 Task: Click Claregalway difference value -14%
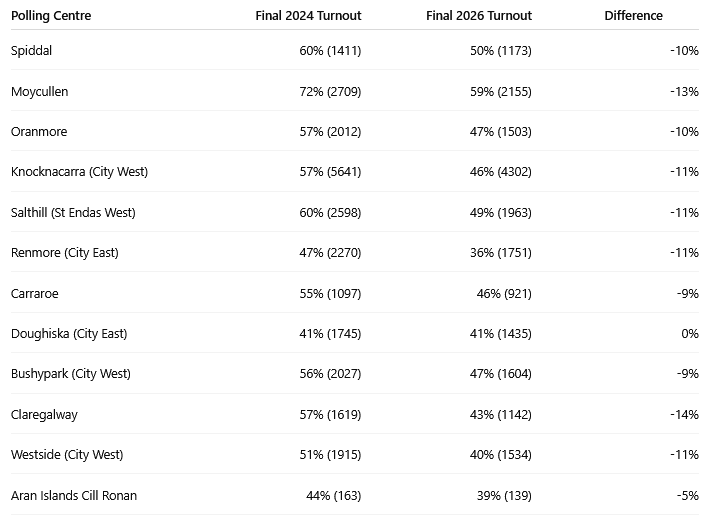685,414
